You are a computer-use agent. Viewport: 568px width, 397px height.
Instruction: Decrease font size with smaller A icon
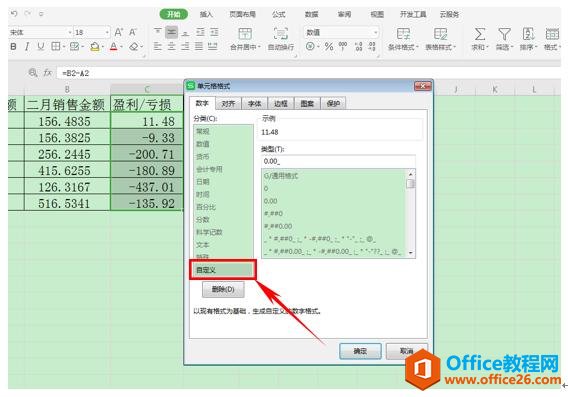click(133, 32)
